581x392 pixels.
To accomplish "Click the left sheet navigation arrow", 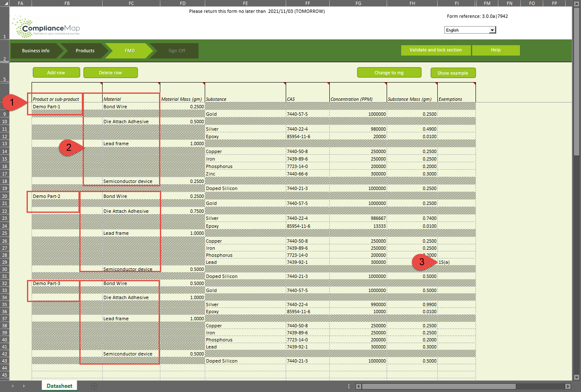I will (x=13, y=385).
